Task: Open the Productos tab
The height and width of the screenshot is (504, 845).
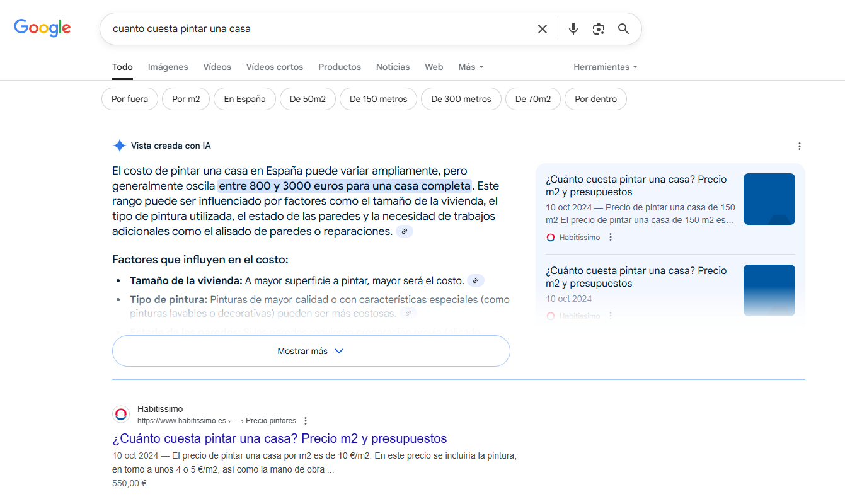Action: pyautogui.click(x=340, y=67)
